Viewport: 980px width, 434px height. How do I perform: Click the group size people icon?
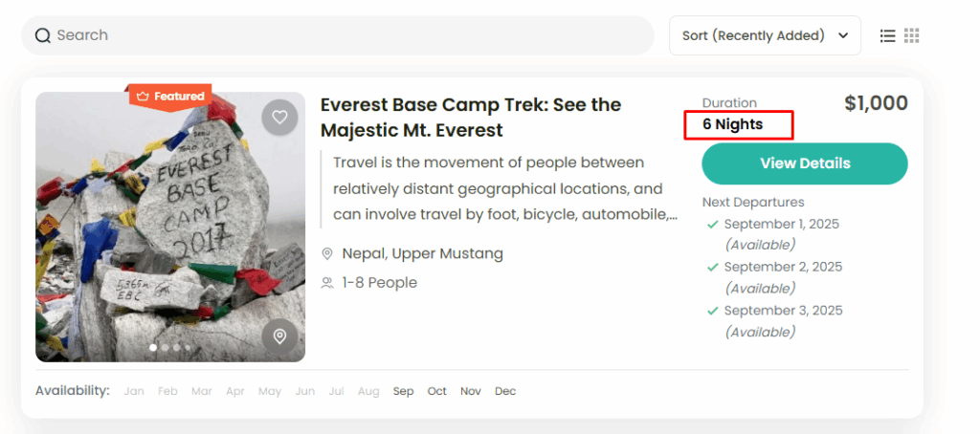327,283
